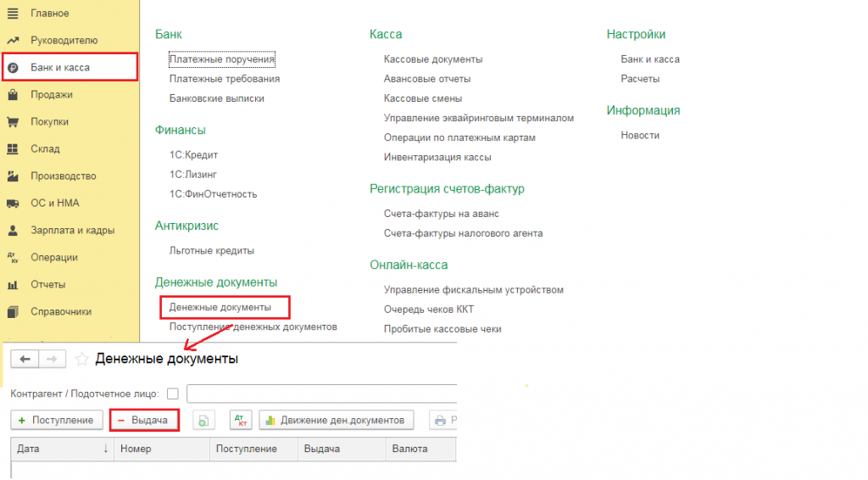The image size is (868, 480).
Task: Open the Производство section
Action: 63,176
